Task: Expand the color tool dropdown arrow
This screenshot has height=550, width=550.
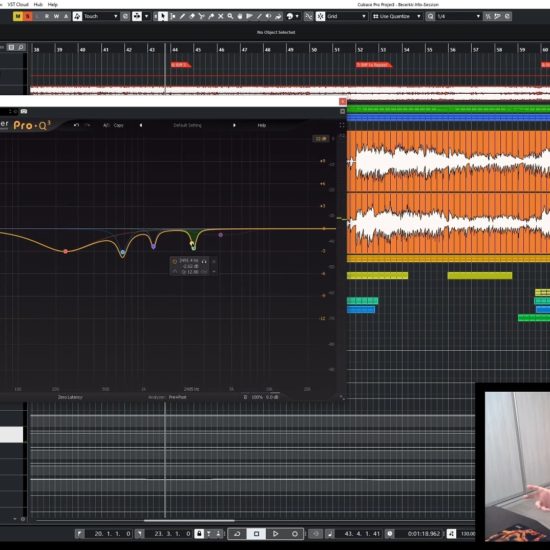Action: (x=297, y=16)
